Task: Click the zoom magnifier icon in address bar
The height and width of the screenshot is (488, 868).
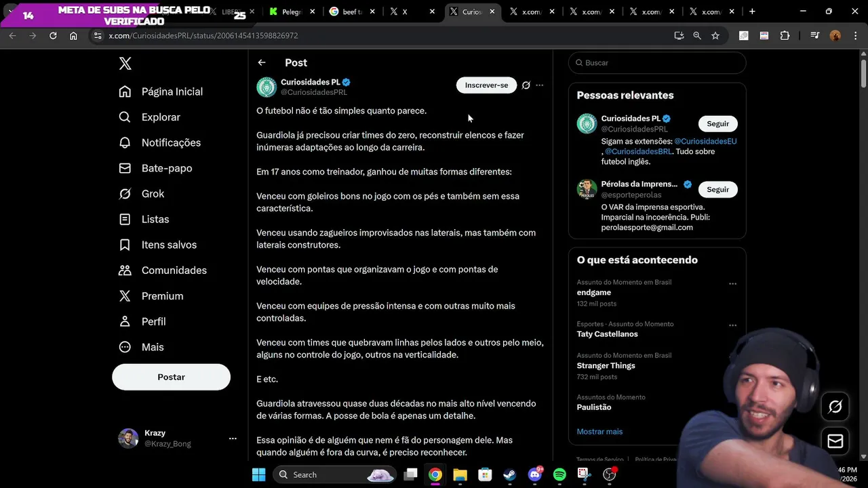Action: tap(697, 35)
